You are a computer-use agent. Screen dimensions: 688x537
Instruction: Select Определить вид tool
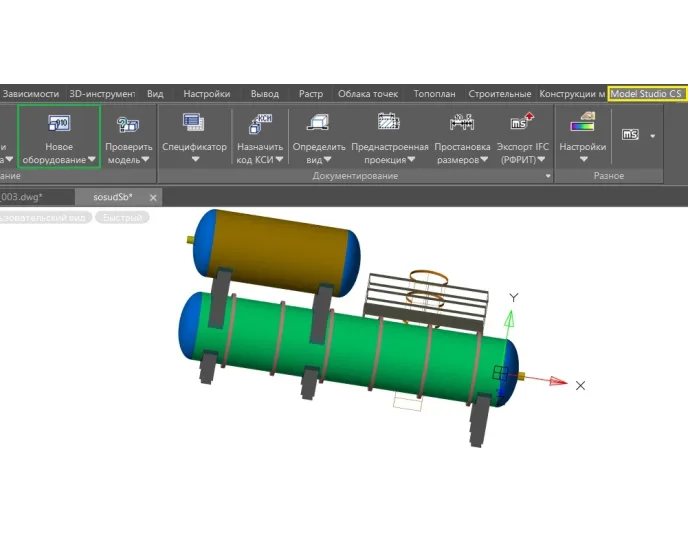[320, 123]
